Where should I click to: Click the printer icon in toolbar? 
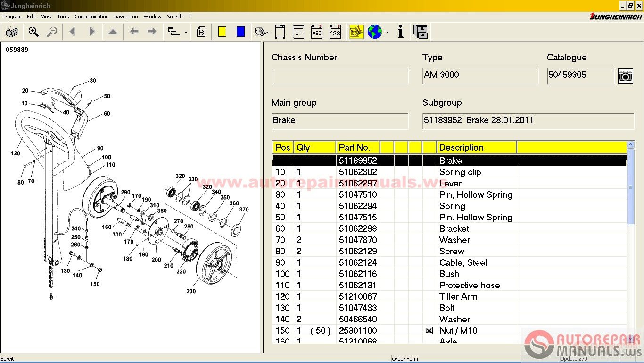click(x=12, y=32)
